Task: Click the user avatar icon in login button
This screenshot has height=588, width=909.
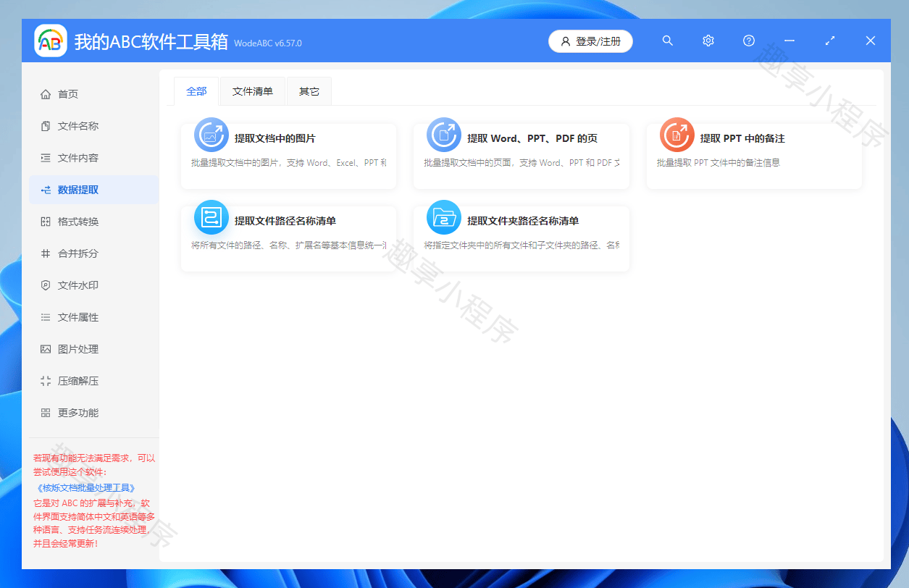Action: point(566,41)
